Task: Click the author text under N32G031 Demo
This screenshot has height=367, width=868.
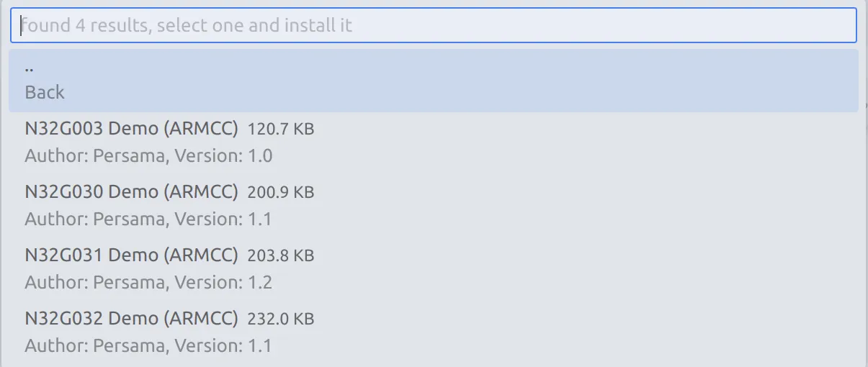Action: pyautogui.click(x=94, y=282)
